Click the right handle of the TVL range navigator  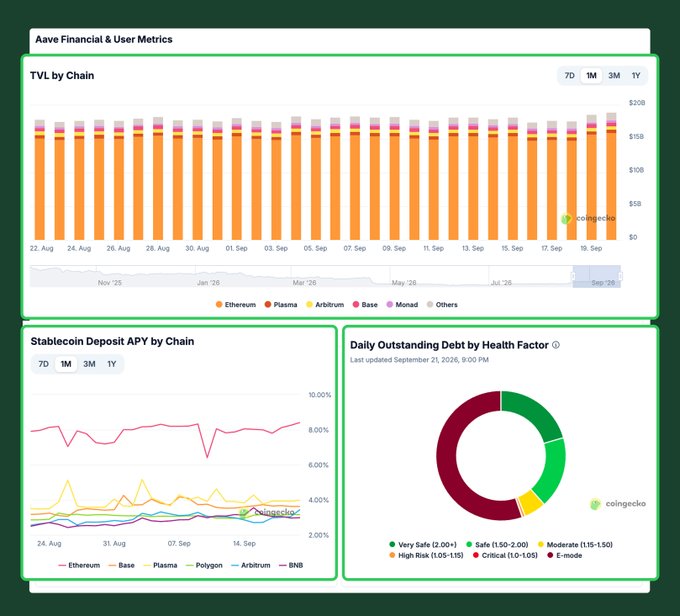point(621,276)
